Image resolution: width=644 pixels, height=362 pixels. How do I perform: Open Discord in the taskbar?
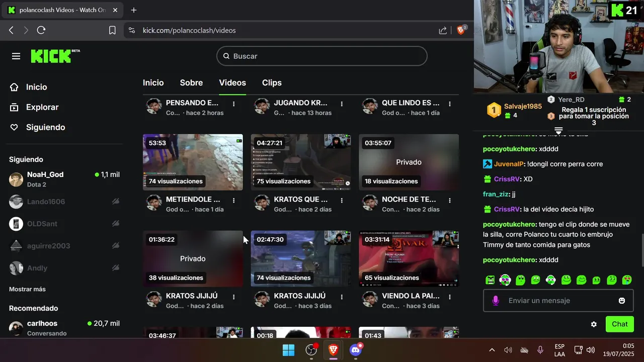(356, 350)
